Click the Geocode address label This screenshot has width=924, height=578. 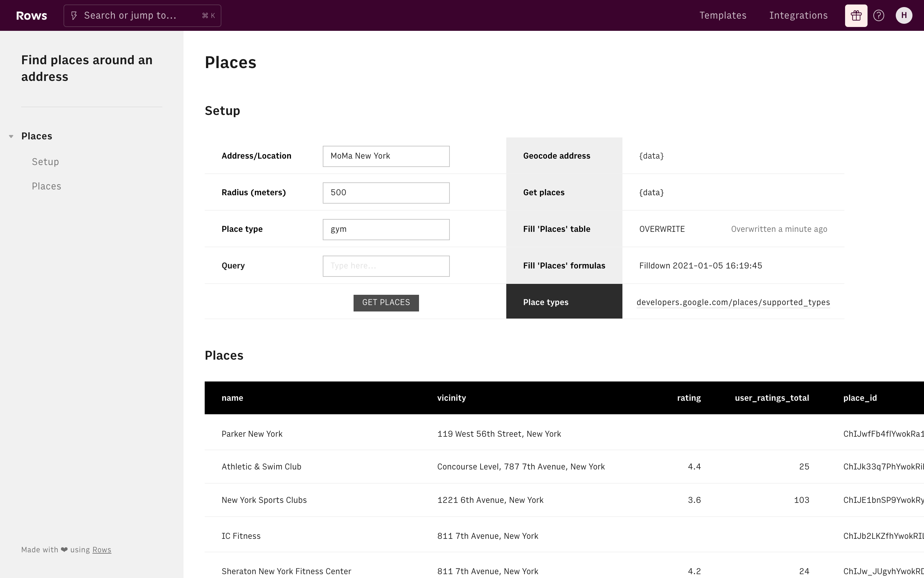pos(557,156)
